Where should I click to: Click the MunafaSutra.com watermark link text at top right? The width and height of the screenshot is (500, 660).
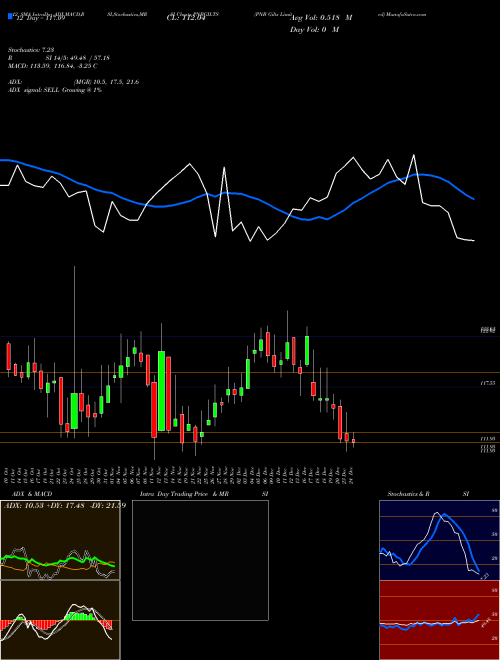click(x=402, y=14)
